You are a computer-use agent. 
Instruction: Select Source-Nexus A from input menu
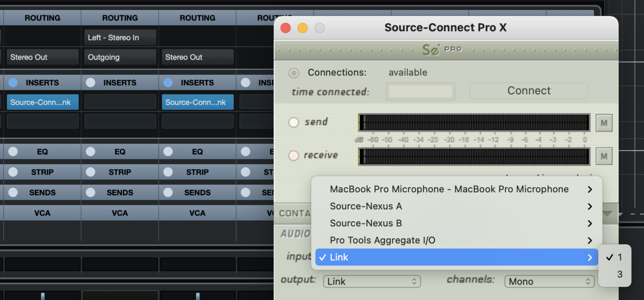[366, 206]
